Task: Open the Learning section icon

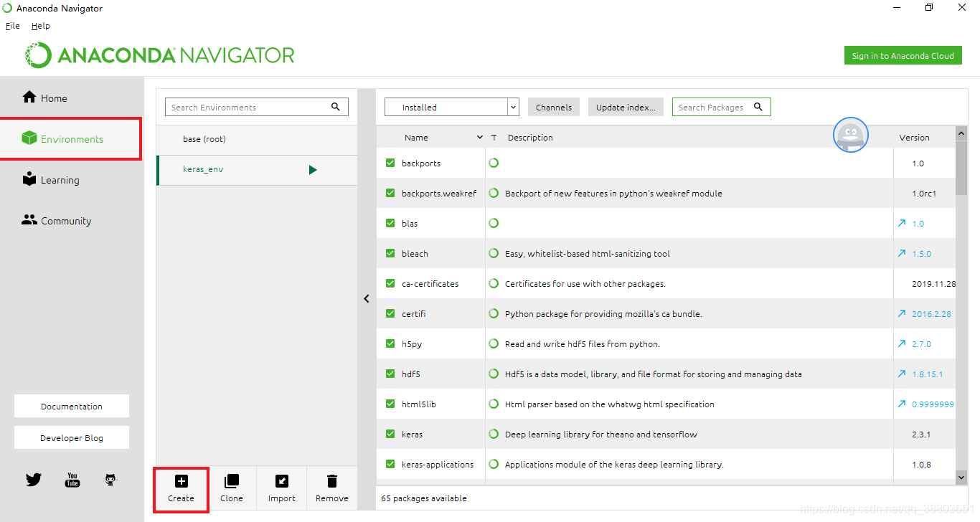Action: [29, 179]
